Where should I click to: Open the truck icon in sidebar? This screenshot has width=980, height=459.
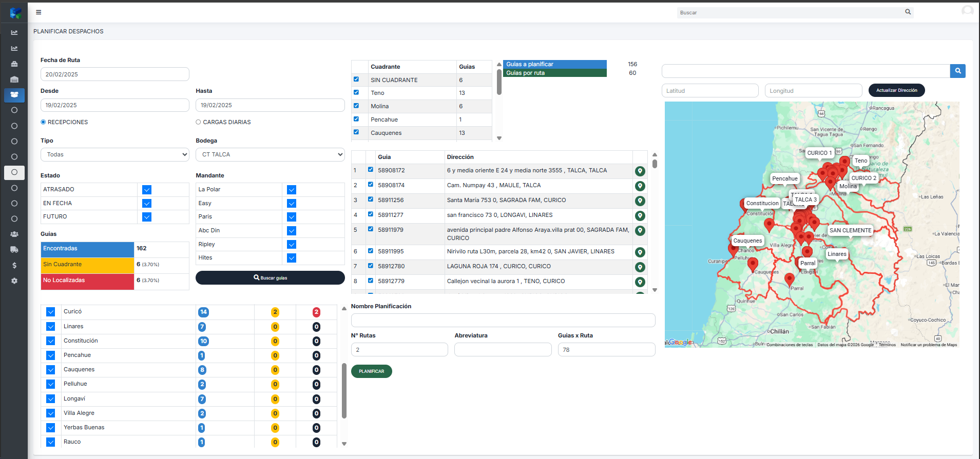[14, 250]
